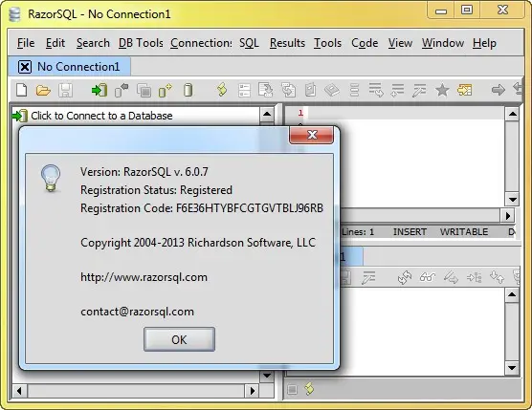Click the registration code F6E36HTYBFCGTGVTBLJ96RB text
This screenshot has height=410, width=532.
250,208
